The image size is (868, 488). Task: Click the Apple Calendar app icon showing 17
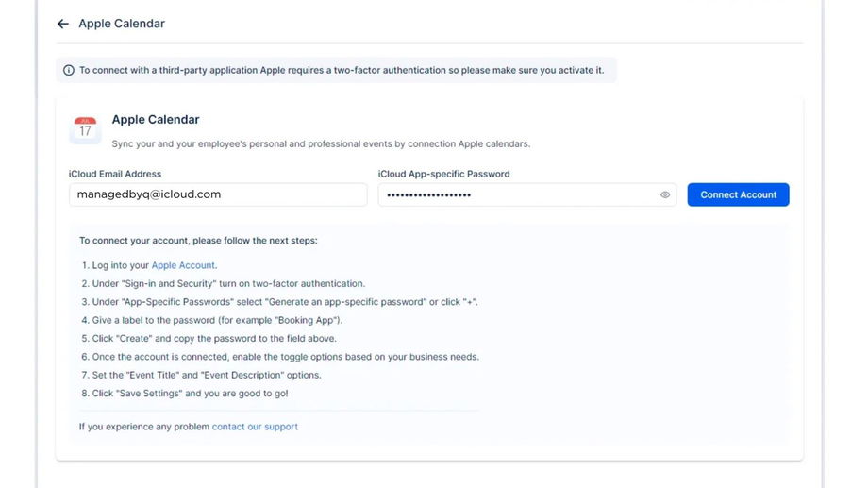tap(85, 129)
